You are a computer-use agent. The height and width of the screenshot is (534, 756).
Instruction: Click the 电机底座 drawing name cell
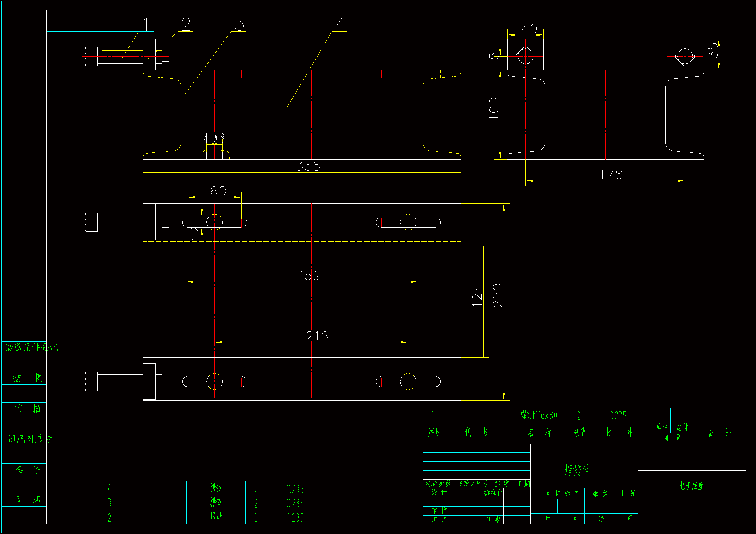[x=691, y=486]
